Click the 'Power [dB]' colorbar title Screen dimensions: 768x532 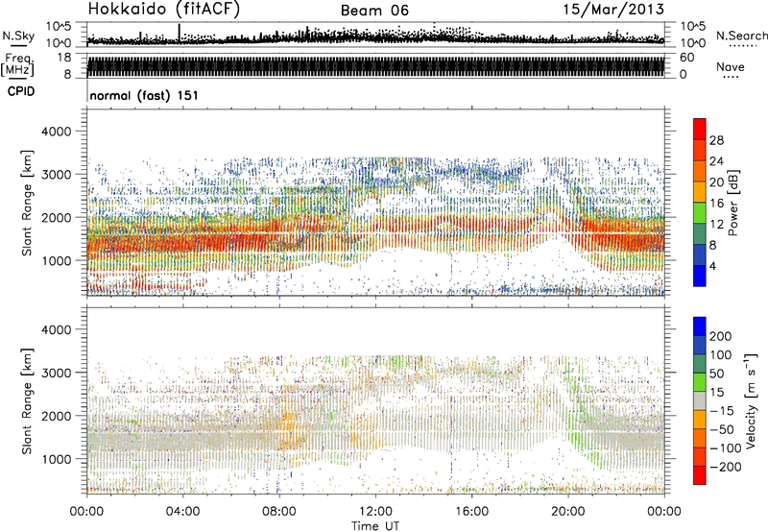tap(732, 203)
